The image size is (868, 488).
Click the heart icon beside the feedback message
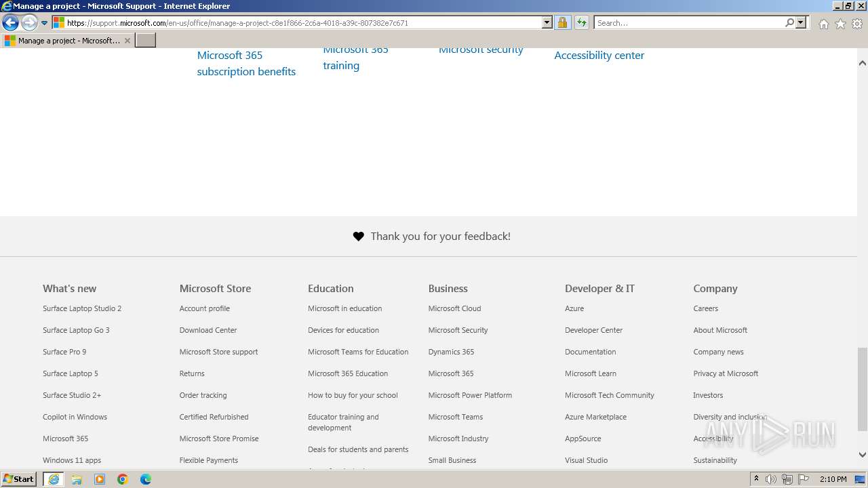pos(359,237)
